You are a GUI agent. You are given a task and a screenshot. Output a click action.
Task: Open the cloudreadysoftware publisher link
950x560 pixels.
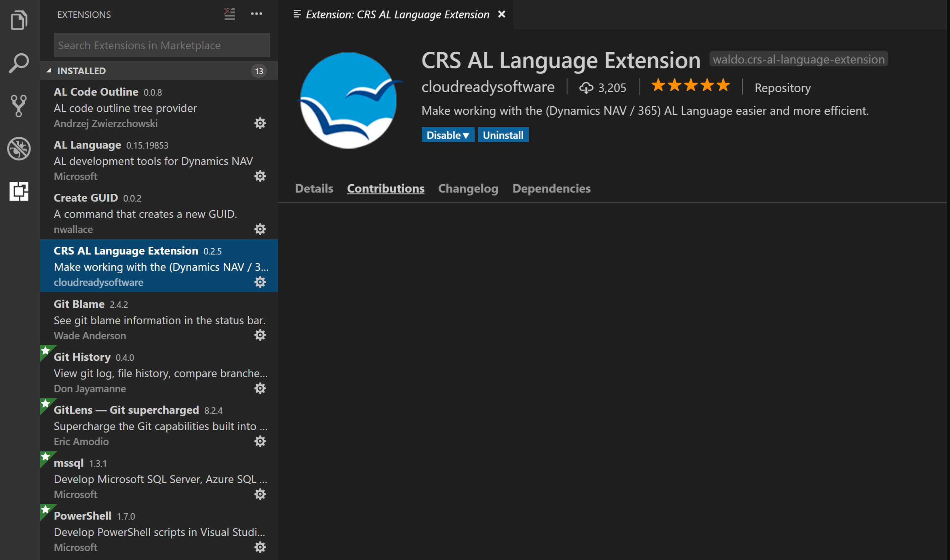488,87
